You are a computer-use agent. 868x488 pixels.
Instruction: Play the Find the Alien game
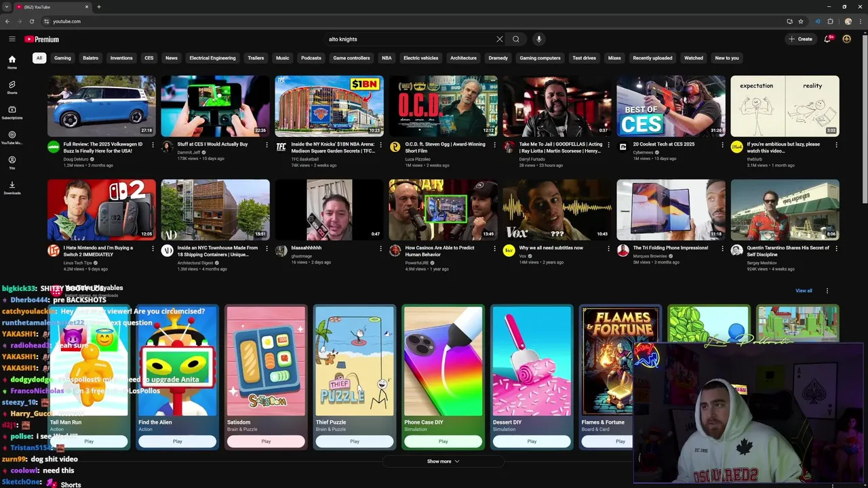177,441
